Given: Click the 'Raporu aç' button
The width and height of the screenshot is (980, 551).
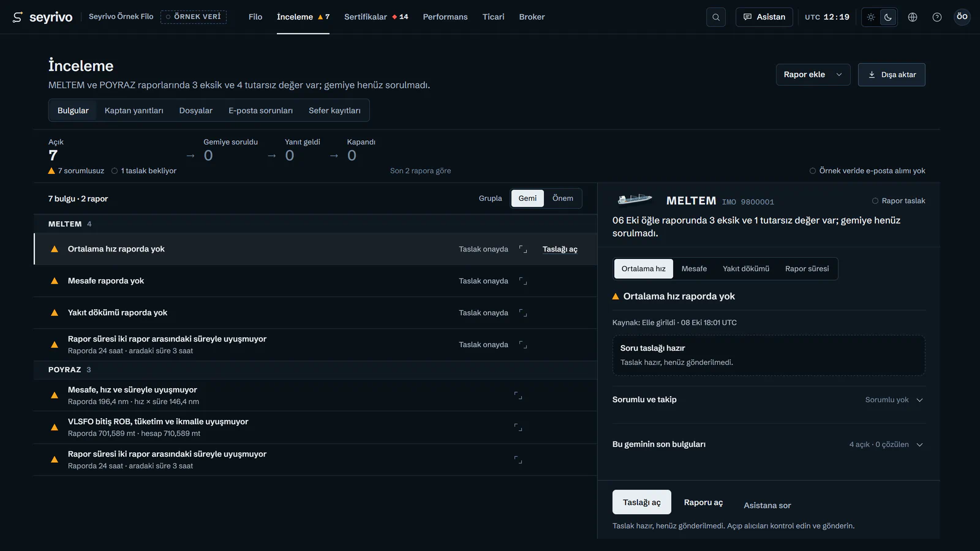Looking at the screenshot, I should [703, 502].
